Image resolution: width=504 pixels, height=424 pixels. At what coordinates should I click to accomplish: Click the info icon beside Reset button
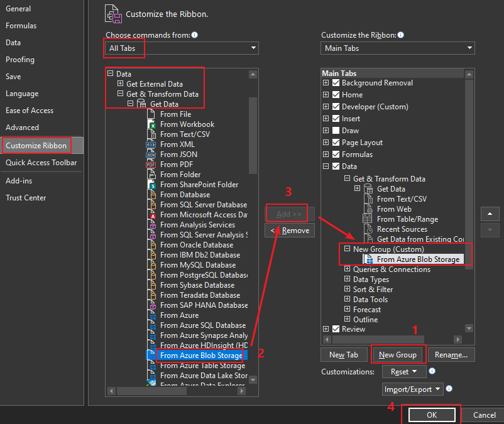[432, 371]
